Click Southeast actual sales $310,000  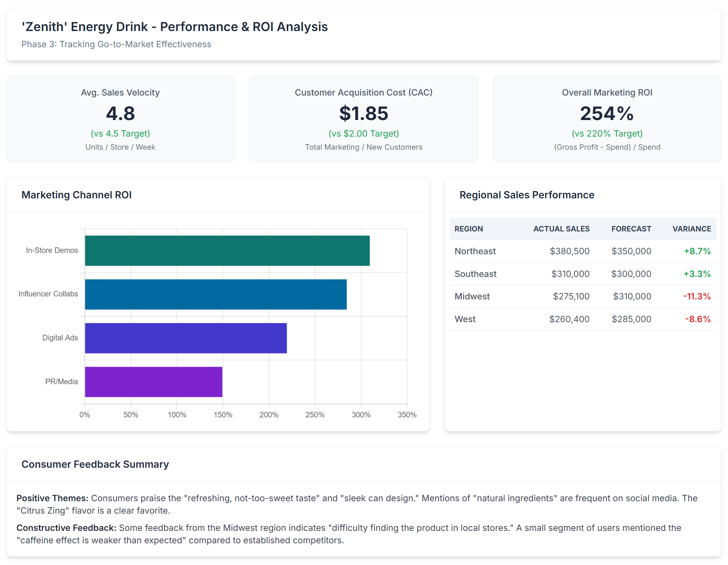(x=570, y=274)
